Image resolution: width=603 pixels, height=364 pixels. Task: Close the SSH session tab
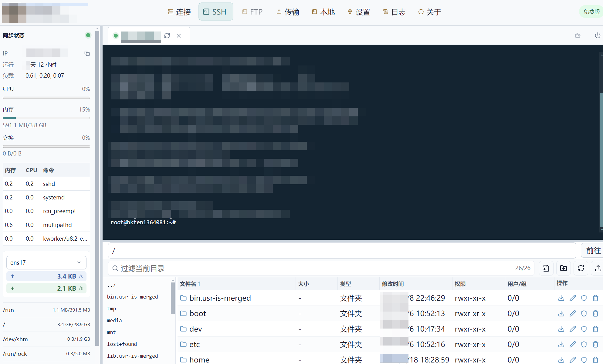(179, 35)
